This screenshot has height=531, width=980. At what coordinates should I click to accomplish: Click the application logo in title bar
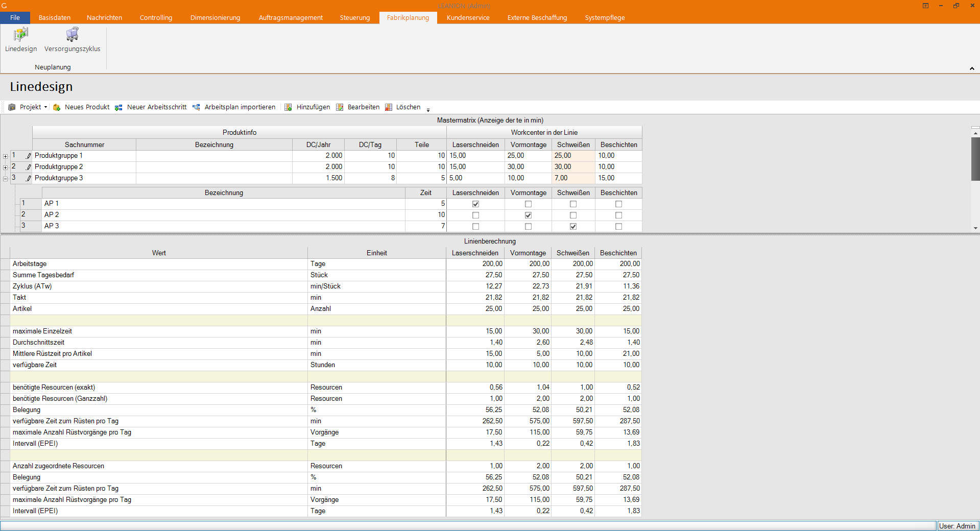click(4, 6)
